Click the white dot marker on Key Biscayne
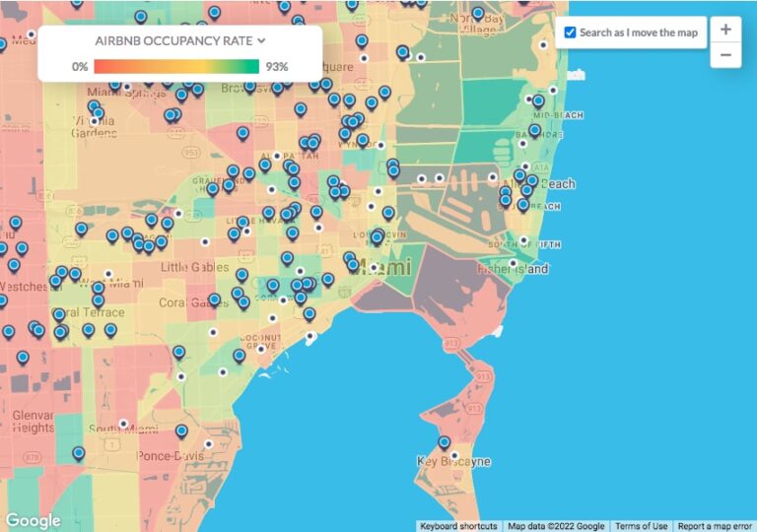Viewport: 757px width, 532px height. (454, 455)
